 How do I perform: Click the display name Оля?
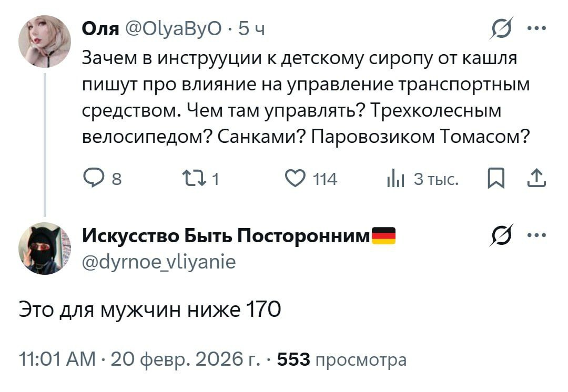click(100, 29)
